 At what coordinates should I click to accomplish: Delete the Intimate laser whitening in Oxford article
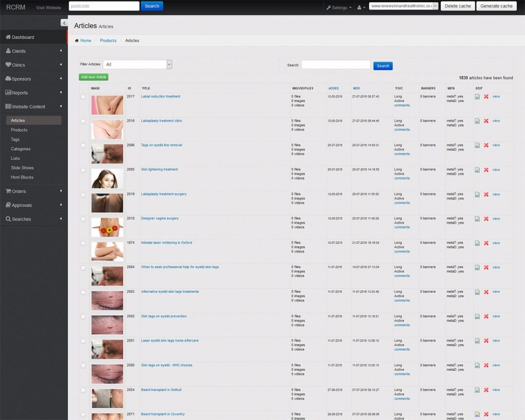coord(486,243)
